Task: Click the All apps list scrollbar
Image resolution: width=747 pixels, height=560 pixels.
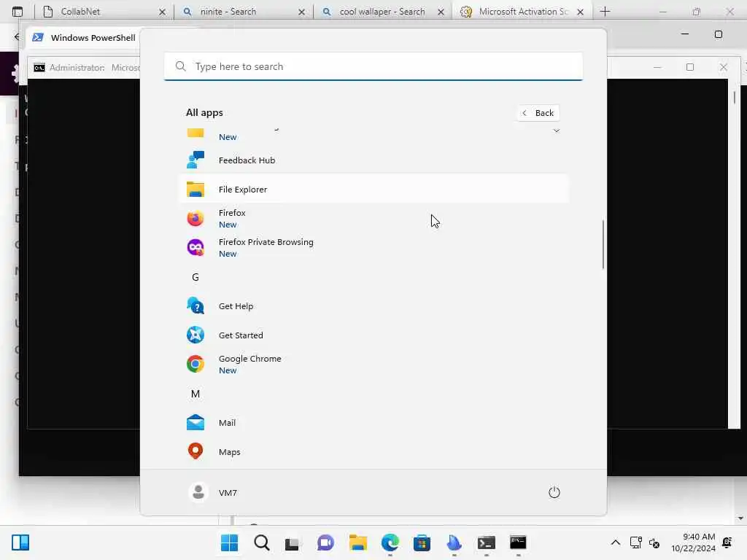Action: click(x=603, y=244)
